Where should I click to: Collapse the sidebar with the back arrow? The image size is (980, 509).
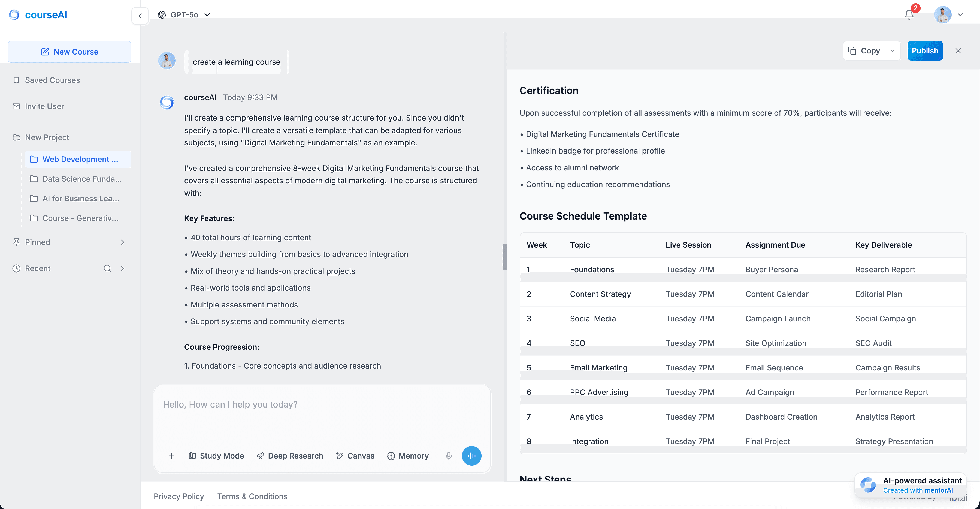coord(140,16)
